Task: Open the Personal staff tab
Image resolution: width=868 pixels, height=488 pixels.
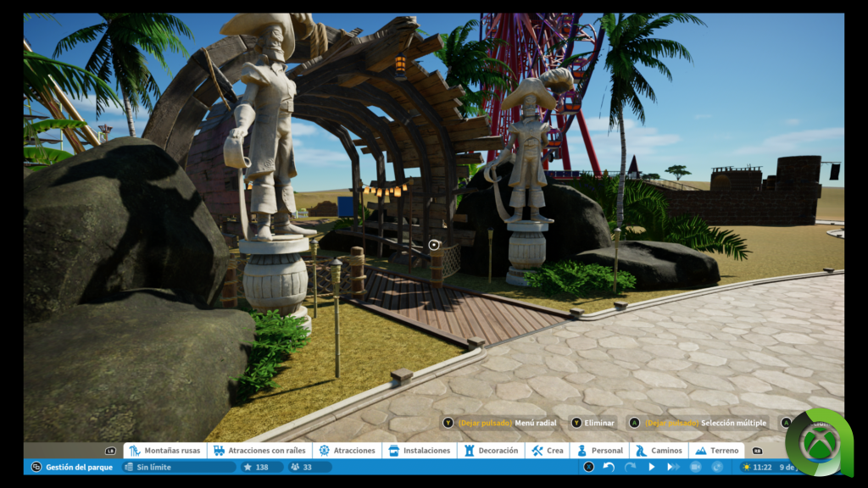Action: click(599, 451)
